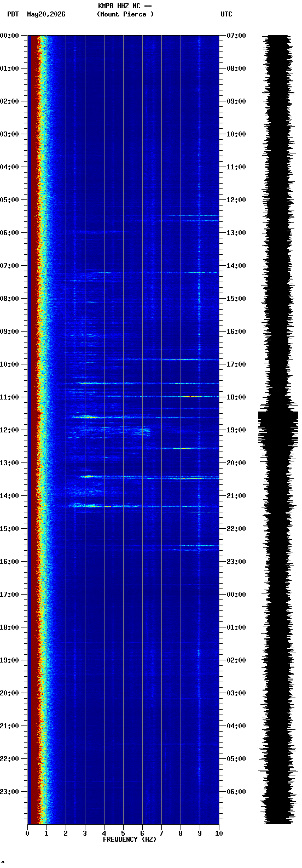Click the 23:00 label on PDT axis
This screenshot has width=302, height=868.
[9, 792]
